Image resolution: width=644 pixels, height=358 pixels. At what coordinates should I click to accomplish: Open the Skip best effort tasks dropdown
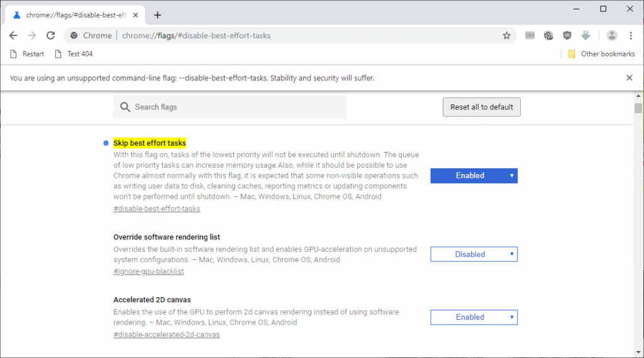[x=474, y=176]
